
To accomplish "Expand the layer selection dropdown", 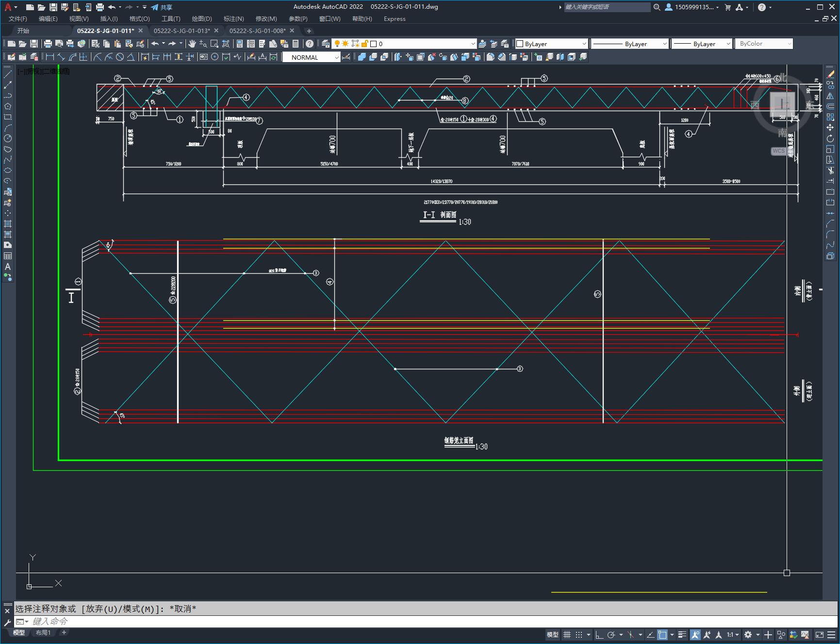I will [x=473, y=44].
